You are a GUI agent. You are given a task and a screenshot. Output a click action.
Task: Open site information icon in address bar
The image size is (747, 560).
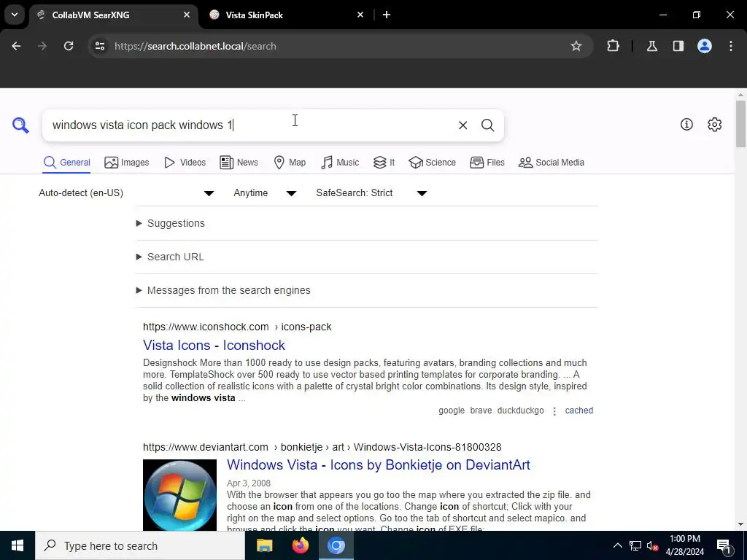99,46
